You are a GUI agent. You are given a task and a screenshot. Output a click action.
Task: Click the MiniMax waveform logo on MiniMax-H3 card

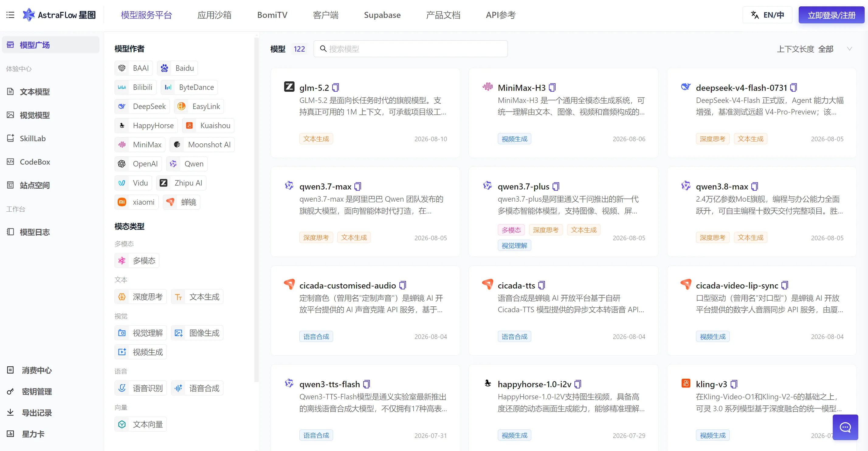pyautogui.click(x=487, y=87)
